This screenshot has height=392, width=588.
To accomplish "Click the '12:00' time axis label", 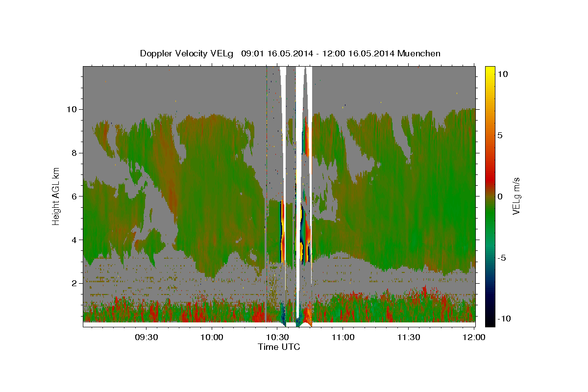I will point(474,337).
